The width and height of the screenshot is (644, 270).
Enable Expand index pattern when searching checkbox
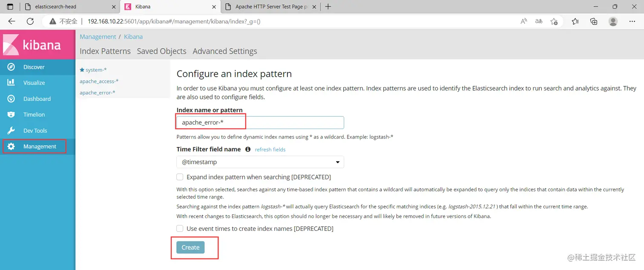click(180, 177)
